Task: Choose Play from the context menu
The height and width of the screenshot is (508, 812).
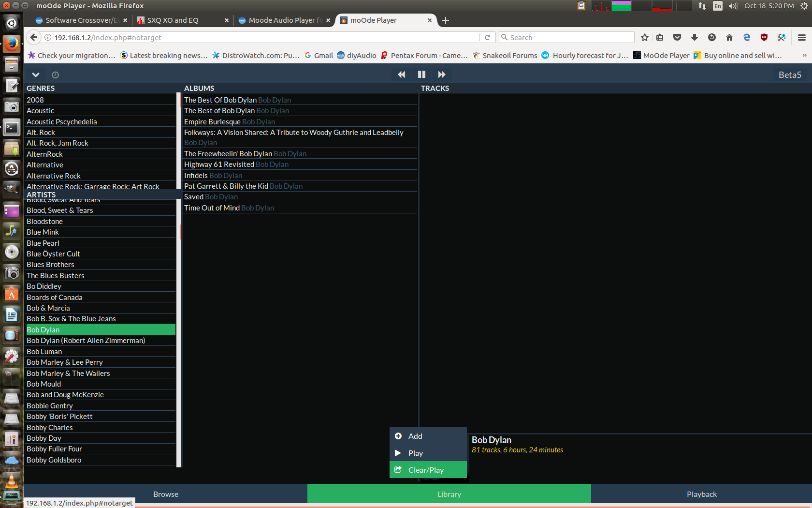Action: pos(428,453)
